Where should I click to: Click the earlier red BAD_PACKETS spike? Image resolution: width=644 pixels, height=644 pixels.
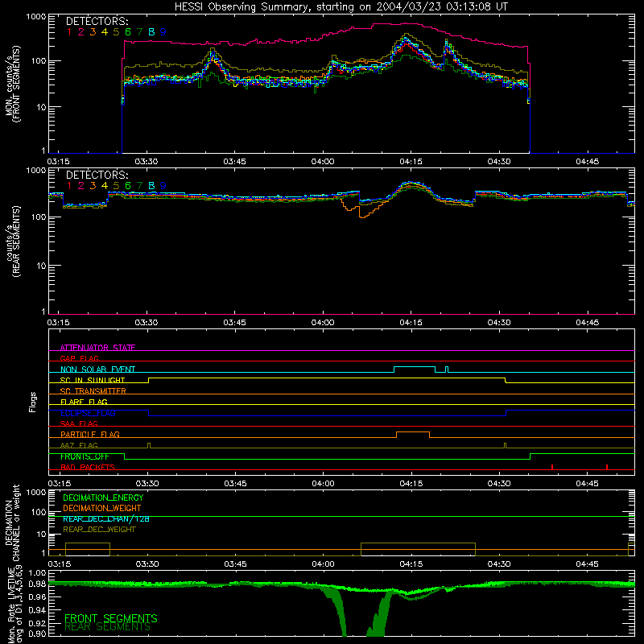coord(552,467)
